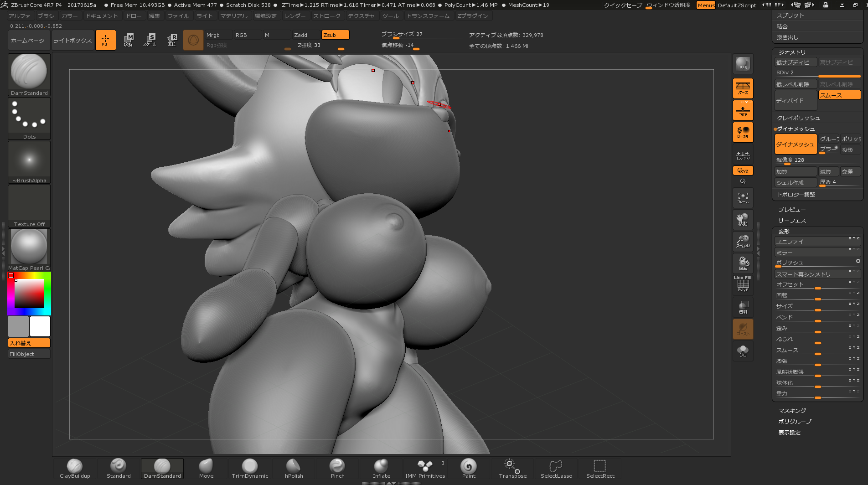Click the white secondary color swatch
Viewport: 868px width, 485px height.
tap(40, 326)
